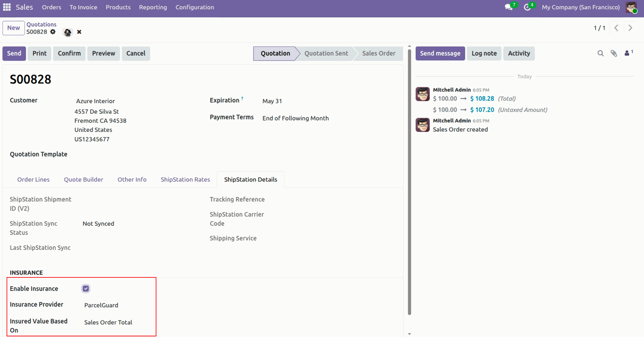Click Mitchell Admin avatar on the Total change message
The height and width of the screenshot is (337, 644).
[423, 94]
